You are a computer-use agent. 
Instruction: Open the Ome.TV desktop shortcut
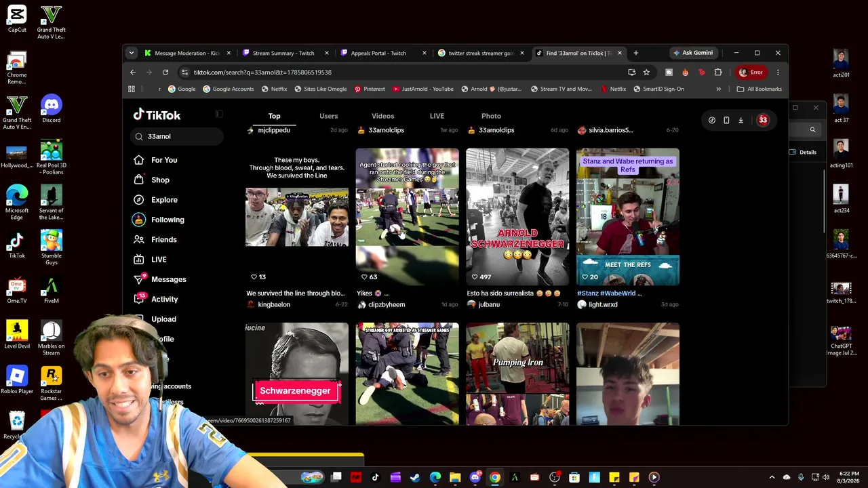[x=17, y=291]
